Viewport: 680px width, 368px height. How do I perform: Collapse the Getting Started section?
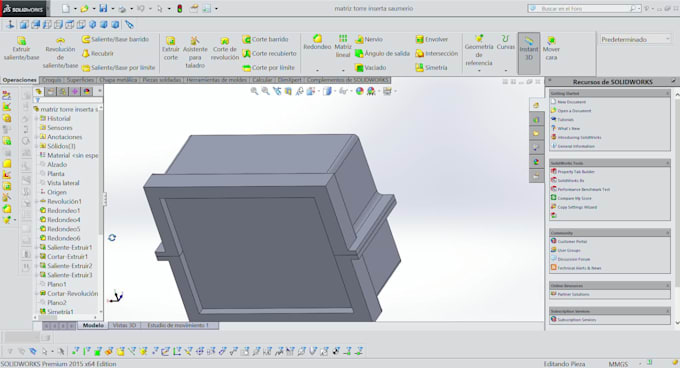click(x=667, y=93)
